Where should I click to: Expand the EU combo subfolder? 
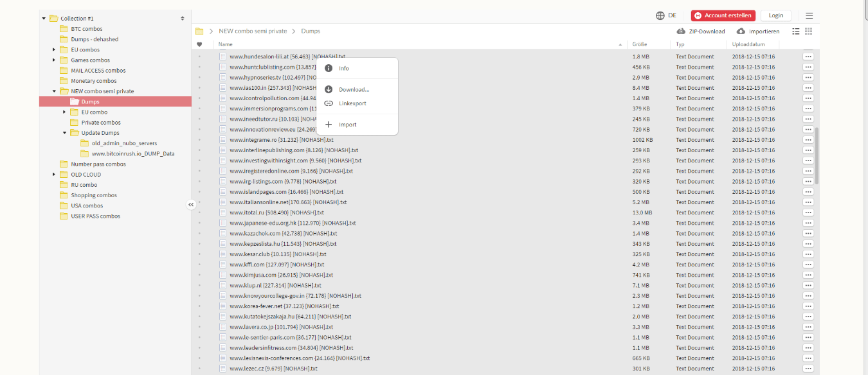[x=64, y=112]
